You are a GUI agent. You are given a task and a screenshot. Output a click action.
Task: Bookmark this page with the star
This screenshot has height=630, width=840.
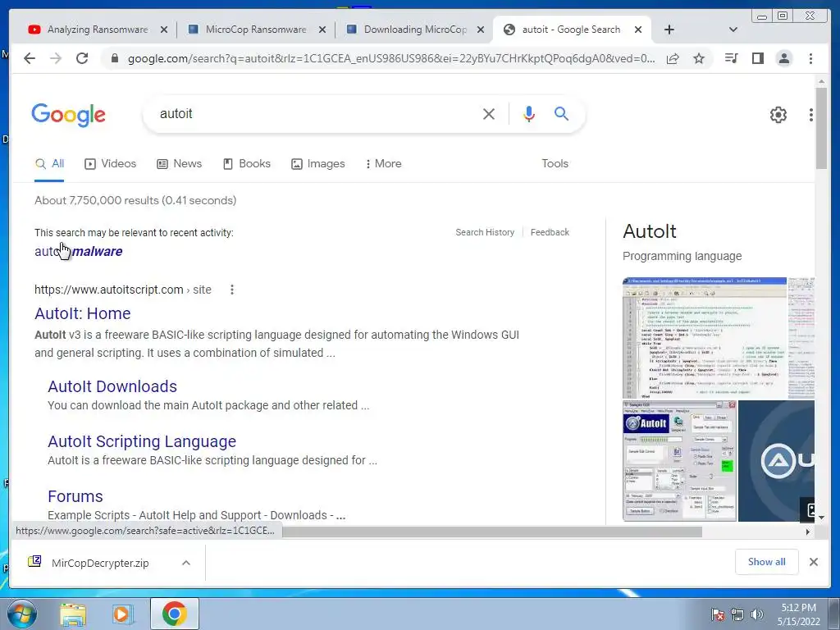coord(699,58)
